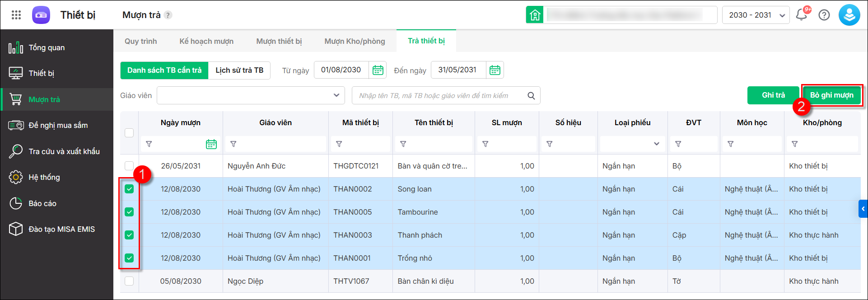
Task: Show Lịch sử trả TB
Action: [239, 70]
